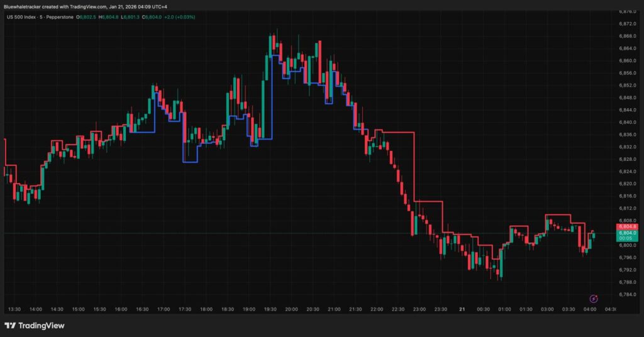The width and height of the screenshot is (644, 337).
Task: Click the 6,784.0 price scale label
Action: (628, 294)
